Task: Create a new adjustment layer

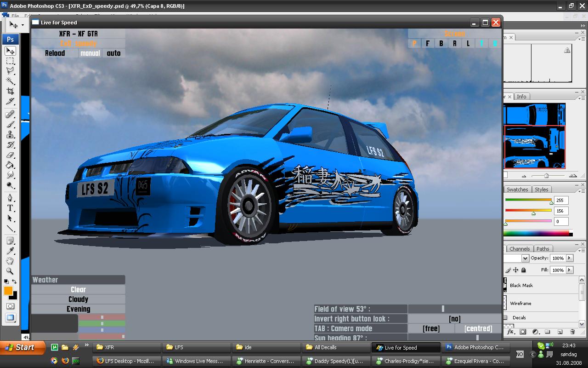Action: point(535,332)
